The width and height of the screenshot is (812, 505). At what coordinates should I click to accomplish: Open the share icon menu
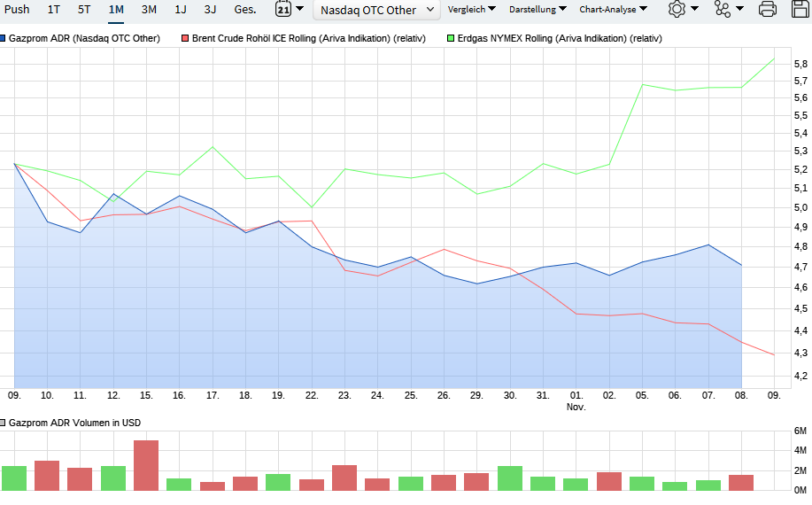(722, 9)
